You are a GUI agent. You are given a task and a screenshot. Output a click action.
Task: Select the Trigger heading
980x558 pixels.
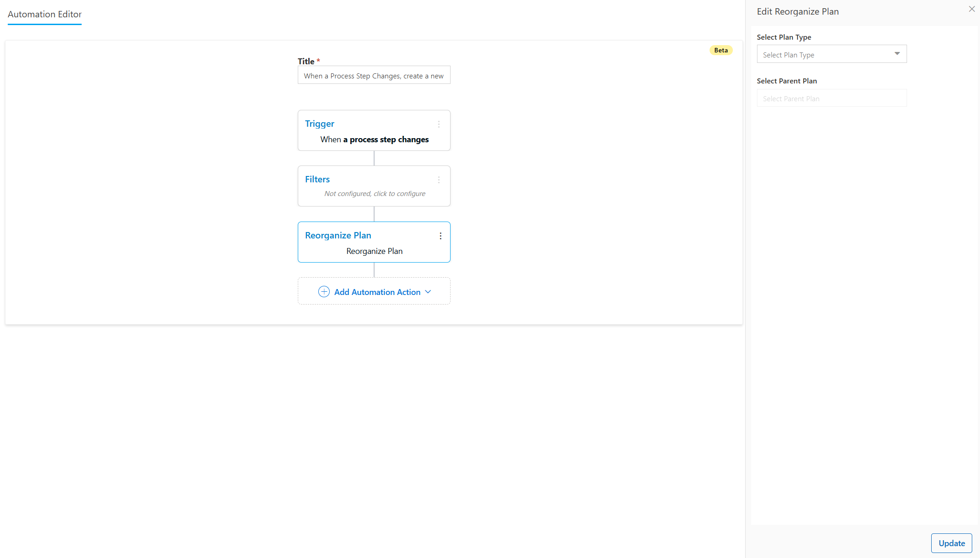(x=320, y=124)
